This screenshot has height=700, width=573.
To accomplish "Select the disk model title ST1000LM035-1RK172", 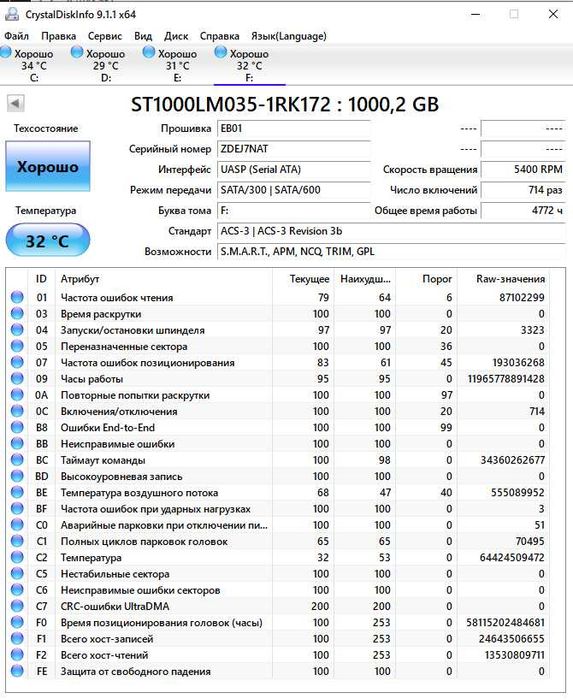I will [x=231, y=104].
